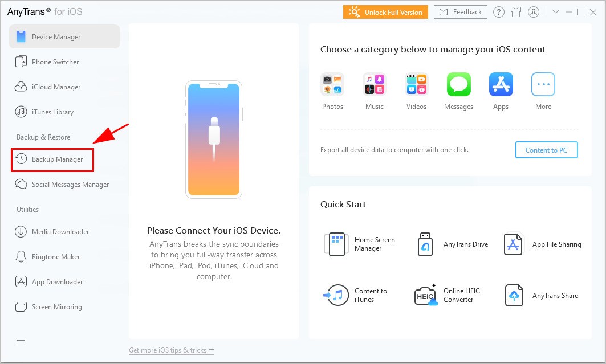Image resolution: width=606 pixels, height=364 pixels.
Task: Open the More categories panel
Action: pos(543,84)
